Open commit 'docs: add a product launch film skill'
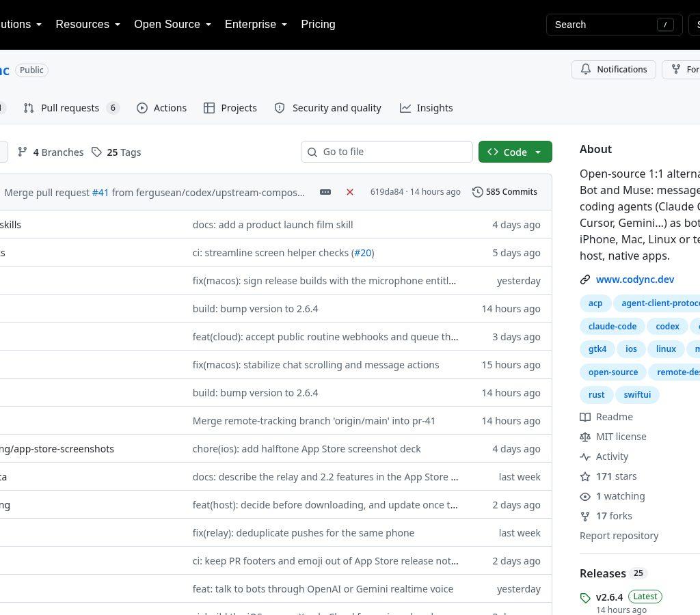 pyautogui.click(x=273, y=225)
